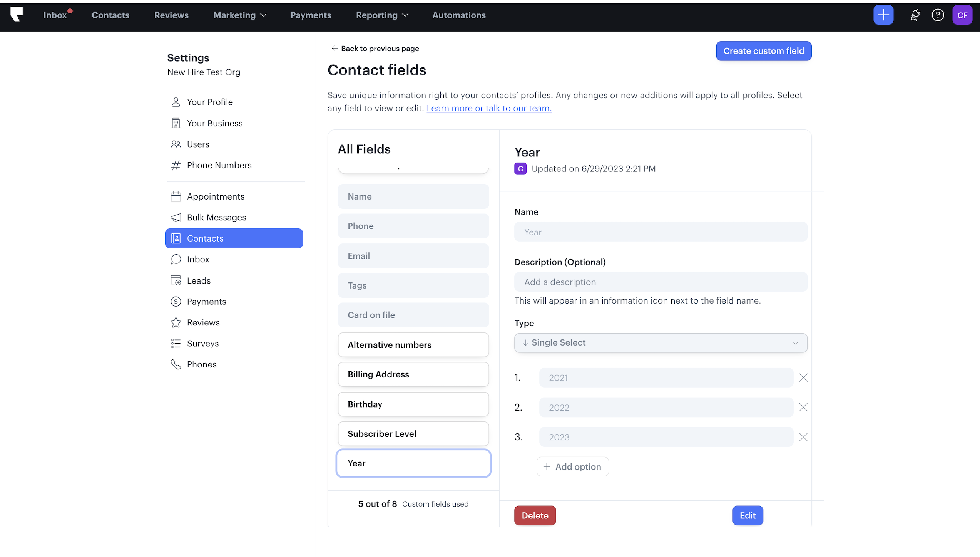The width and height of the screenshot is (980, 557).
Task: Open the help center icon
Action: (938, 15)
